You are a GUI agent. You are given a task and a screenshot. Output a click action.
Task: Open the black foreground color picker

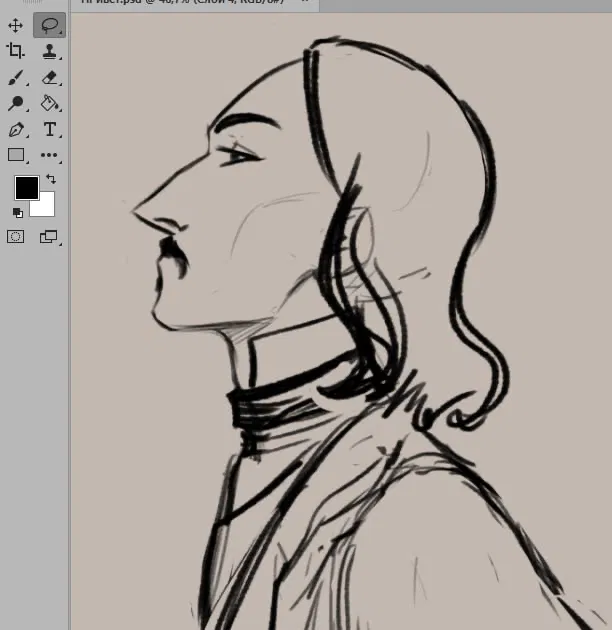27,187
